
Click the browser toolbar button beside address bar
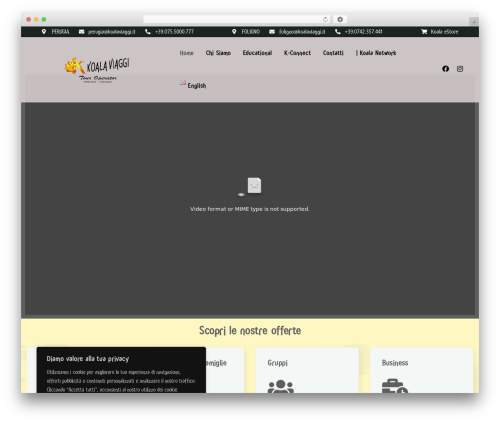[x=340, y=19]
